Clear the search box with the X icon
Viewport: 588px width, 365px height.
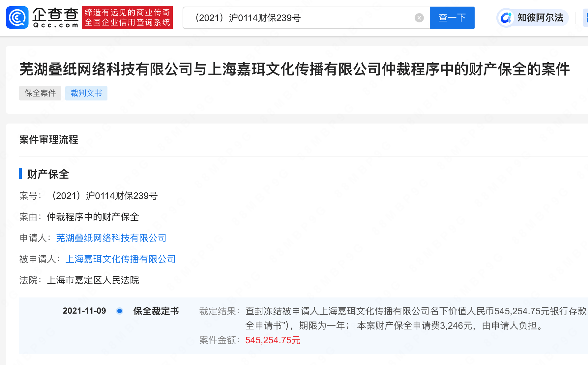[419, 18]
